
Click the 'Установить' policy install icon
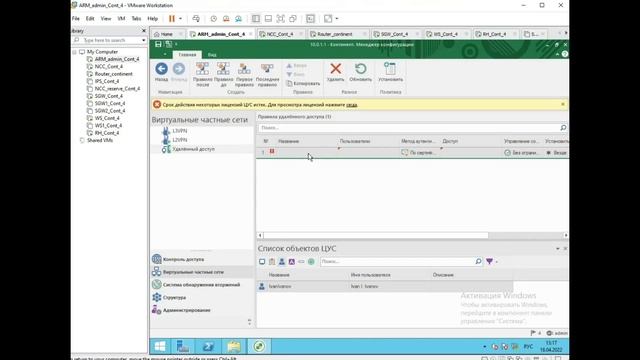coord(390,69)
